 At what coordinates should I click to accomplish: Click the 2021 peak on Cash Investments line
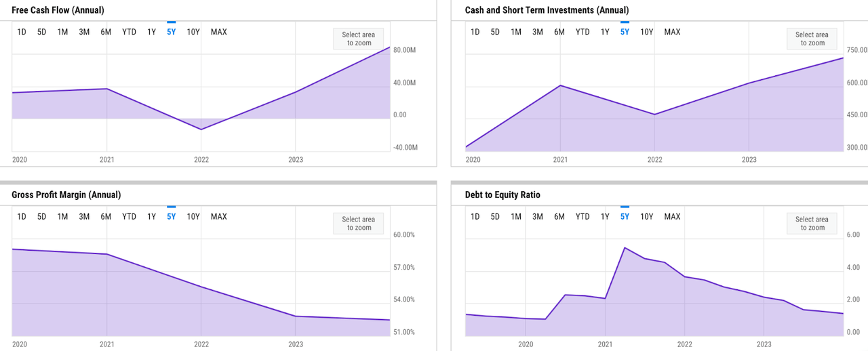coord(560,85)
